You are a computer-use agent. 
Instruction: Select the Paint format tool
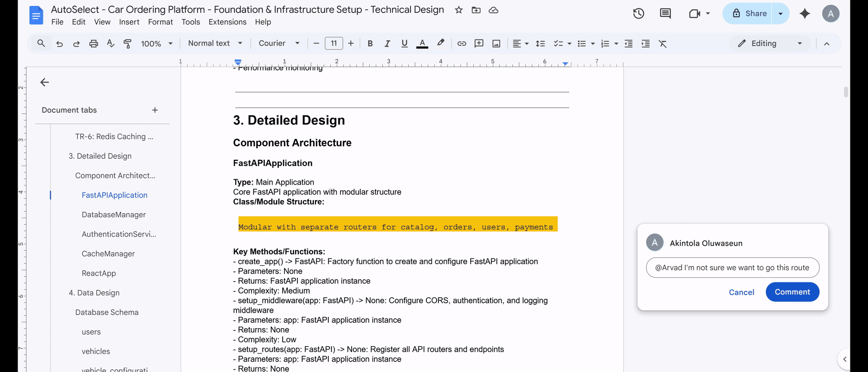tap(127, 43)
